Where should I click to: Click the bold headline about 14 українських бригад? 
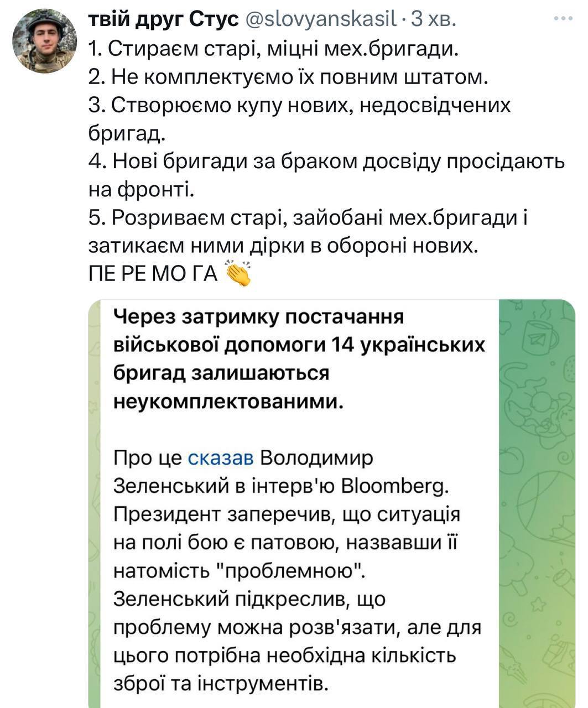pyautogui.click(x=299, y=357)
